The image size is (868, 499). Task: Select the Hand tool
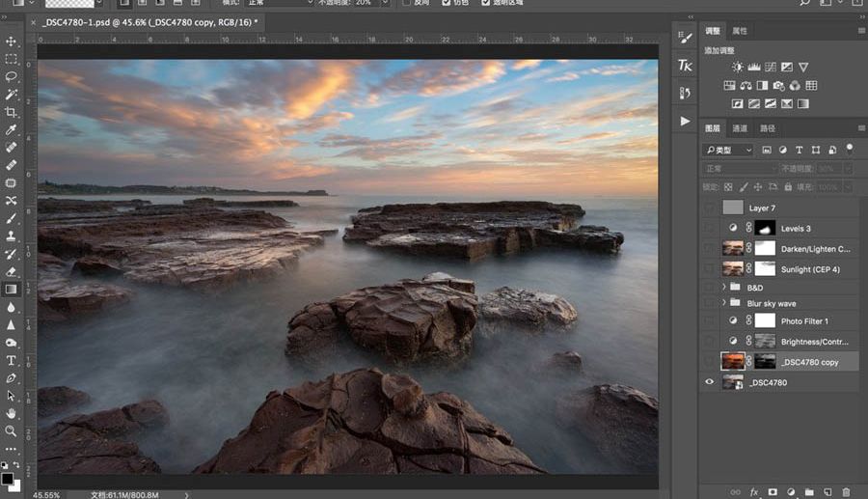click(x=11, y=413)
